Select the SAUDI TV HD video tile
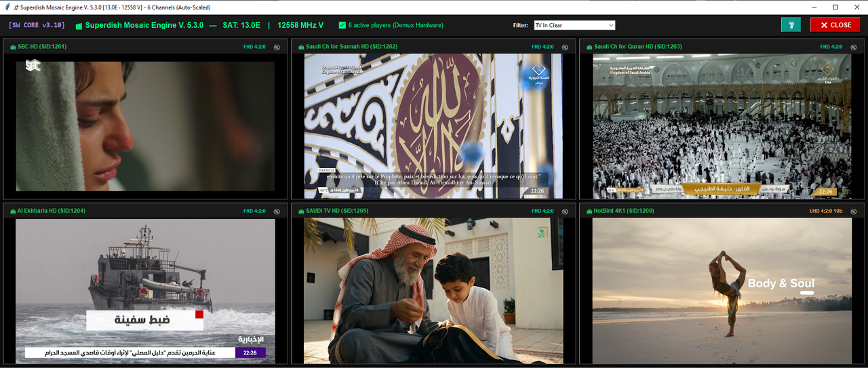The height and width of the screenshot is (368, 868). pos(433,291)
